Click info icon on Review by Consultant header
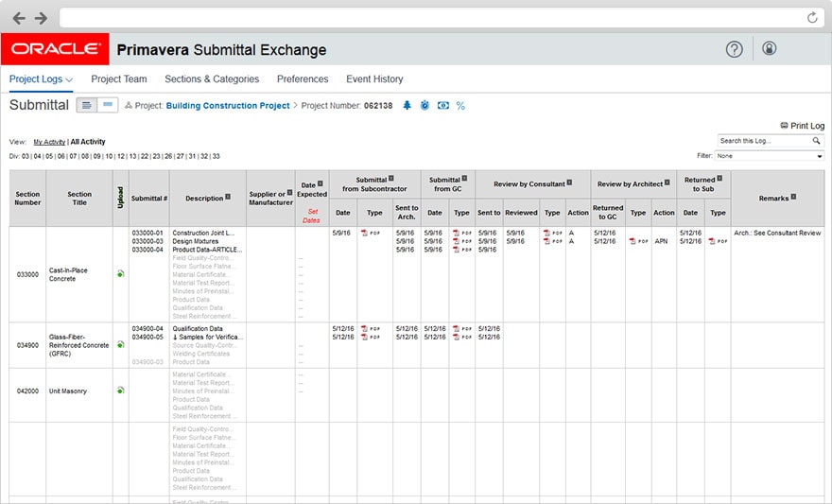Image resolution: width=832 pixels, height=504 pixels. (x=569, y=182)
